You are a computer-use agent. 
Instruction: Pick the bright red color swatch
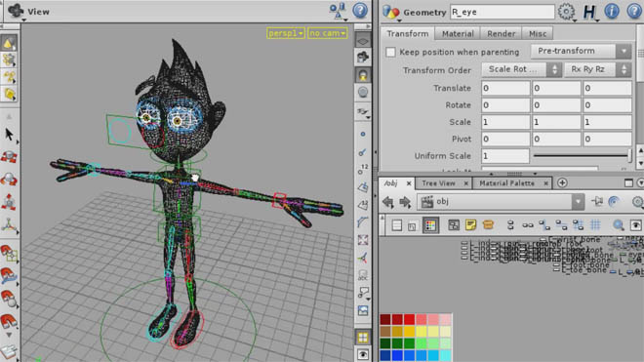pyautogui.click(x=409, y=319)
